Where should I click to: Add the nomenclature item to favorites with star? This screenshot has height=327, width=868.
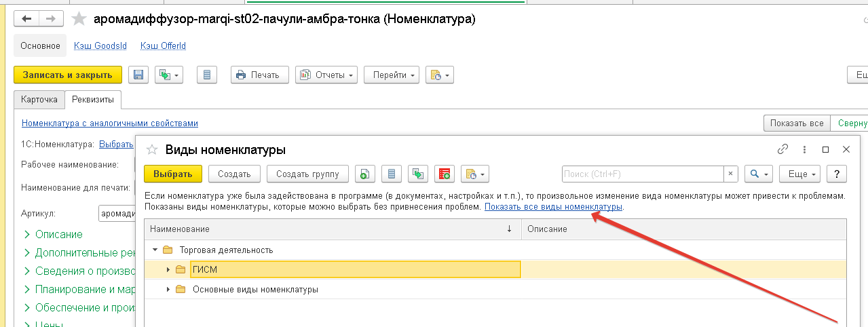pos(79,19)
